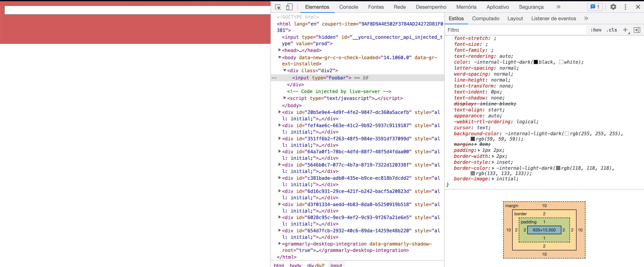Switch to the Console tab
The image size is (644, 267).
pos(348,7)
